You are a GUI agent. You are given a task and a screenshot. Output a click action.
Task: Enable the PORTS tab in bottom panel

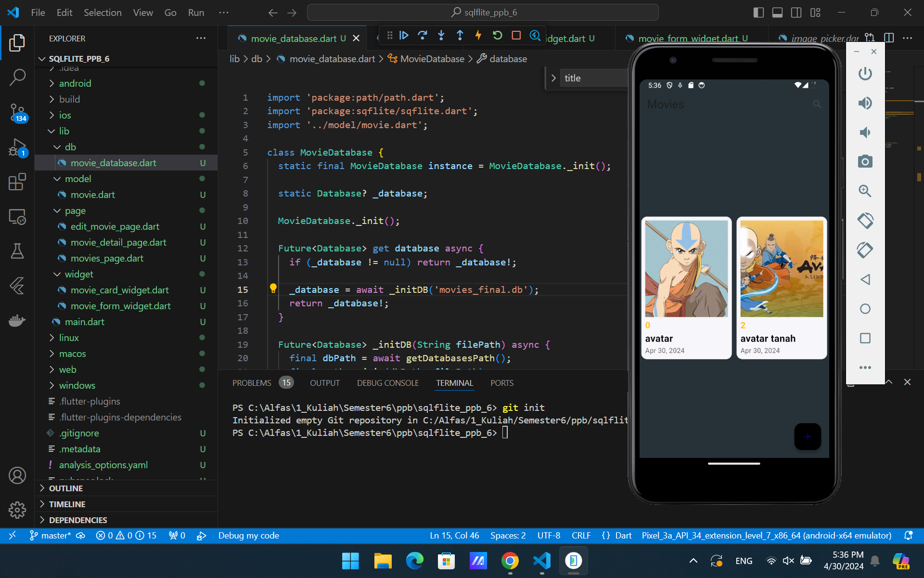[501, 383]
